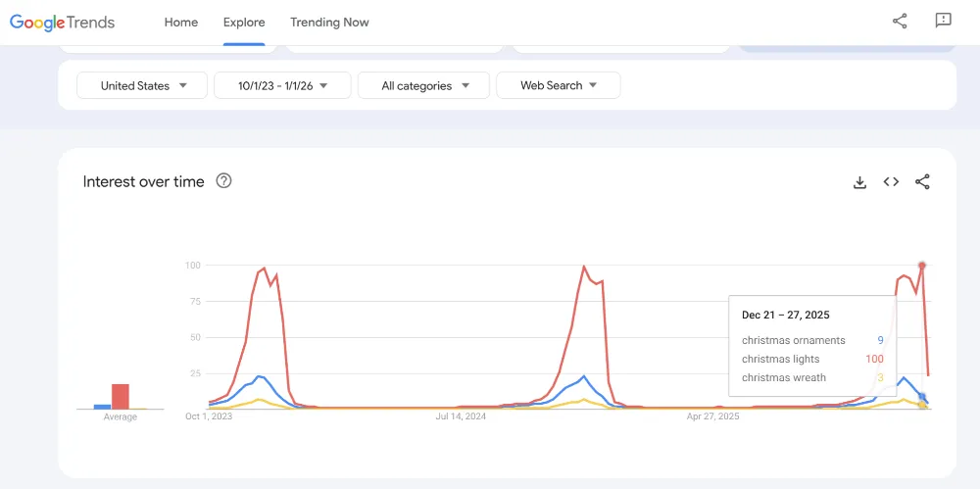
Task: Click the Interest over time heading
Action: point(144,182)
